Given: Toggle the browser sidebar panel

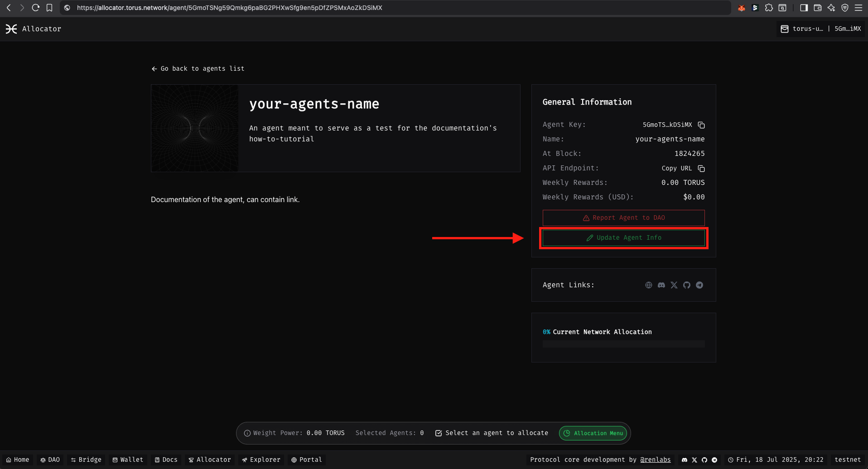Looking at the screenshot, I should pyautogui.click(x=804, y=8).
